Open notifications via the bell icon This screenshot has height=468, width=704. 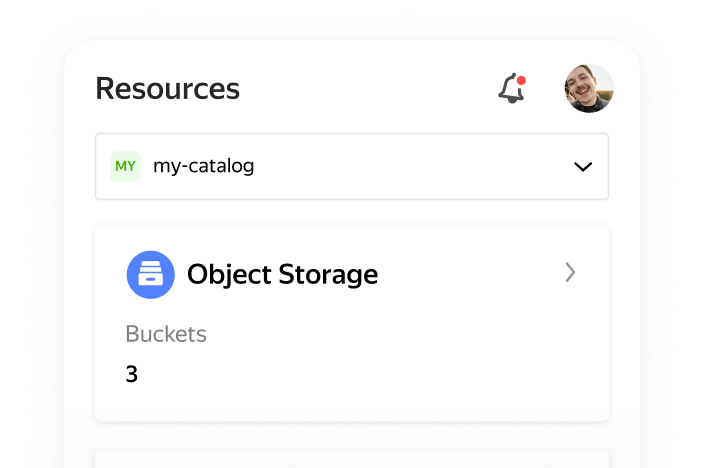pos(512,88)
